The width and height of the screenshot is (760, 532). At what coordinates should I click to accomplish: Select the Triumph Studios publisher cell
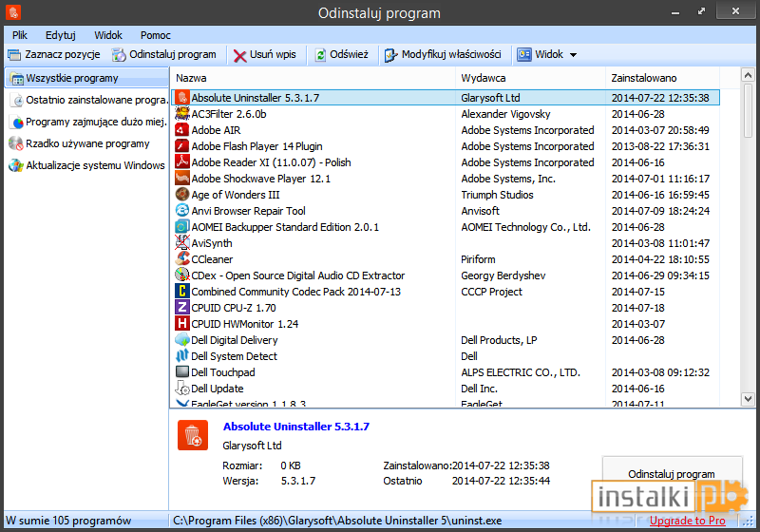[x=497, y=195]
